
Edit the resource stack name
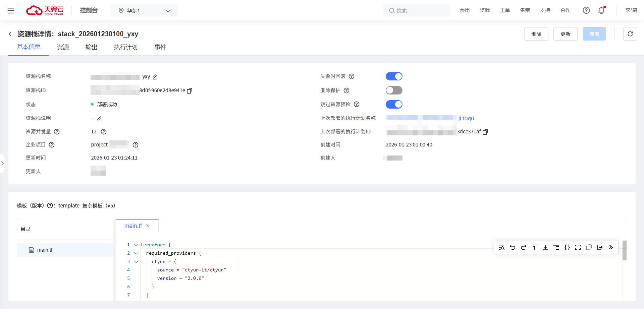155,77
